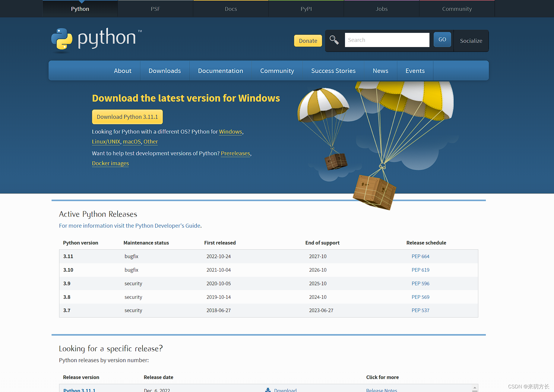Click the Maintenance status column header
This screenshot has height=392, width=554.
pyautogui.click(x=146, y=243)
